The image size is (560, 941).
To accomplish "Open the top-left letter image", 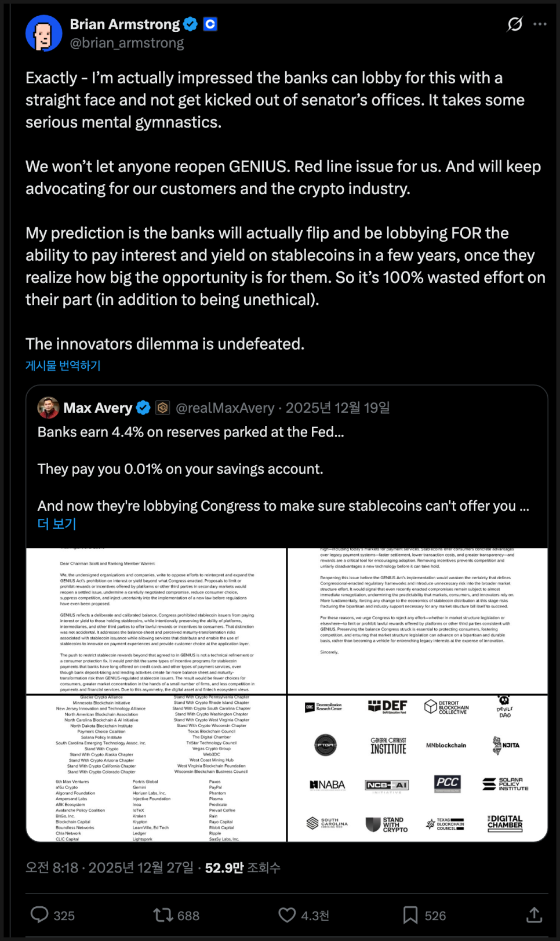I will pos(157,620).
